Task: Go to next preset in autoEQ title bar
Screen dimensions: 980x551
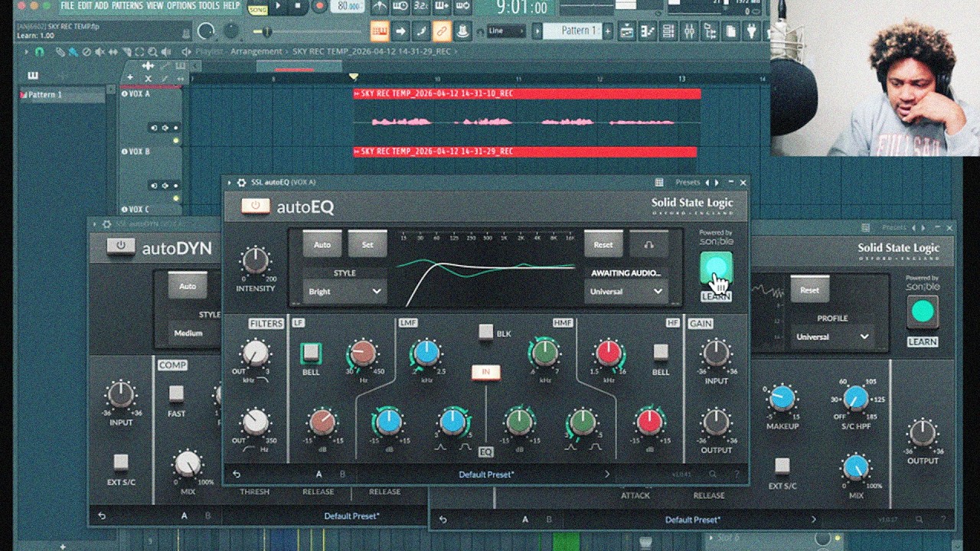Action: click(717, 182)
